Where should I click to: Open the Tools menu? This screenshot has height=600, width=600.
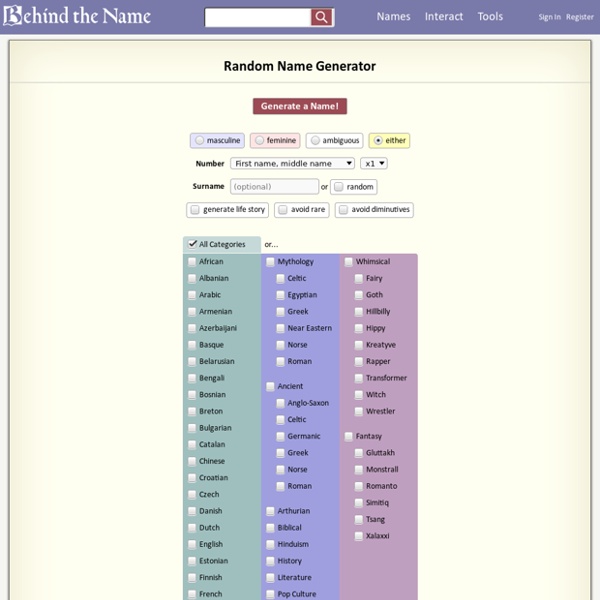(x=490, y=17)
